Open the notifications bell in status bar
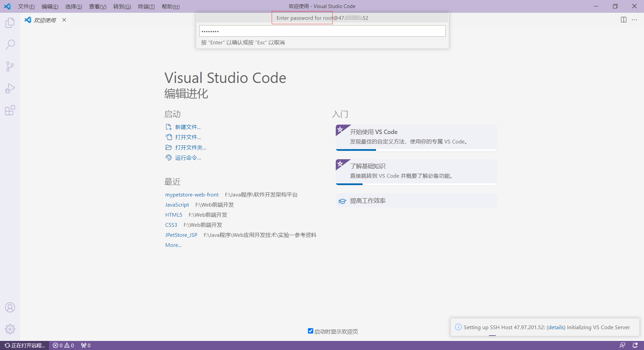The width and height of the screenshot is (644, 350). tap(635, 345)
